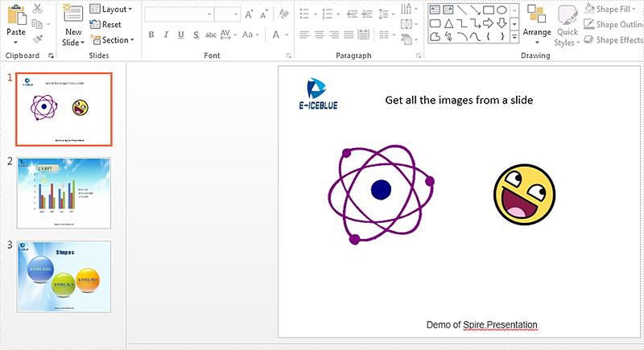644x350 pixels.
Task: Select the Text Box shape
Action: pyautogui.click(x=435, y=10)
